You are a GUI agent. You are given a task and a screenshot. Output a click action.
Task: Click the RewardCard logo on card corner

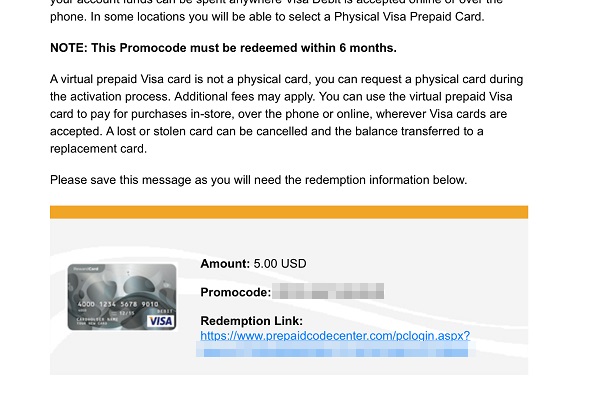[86, 269]
